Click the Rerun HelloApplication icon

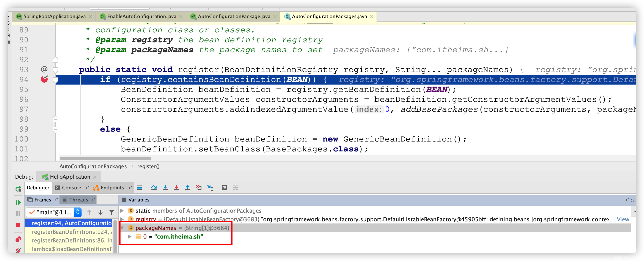(x=18, y=189)
